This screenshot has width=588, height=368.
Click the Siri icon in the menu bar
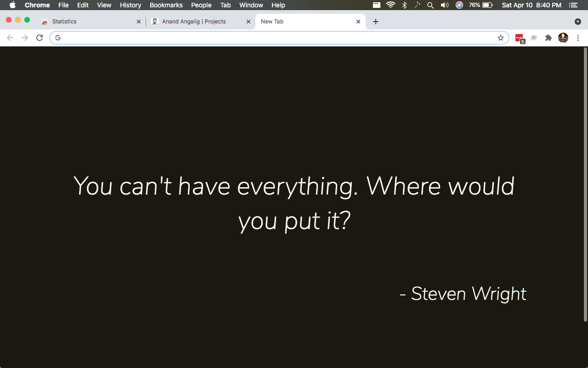click(x=459, y=5)
